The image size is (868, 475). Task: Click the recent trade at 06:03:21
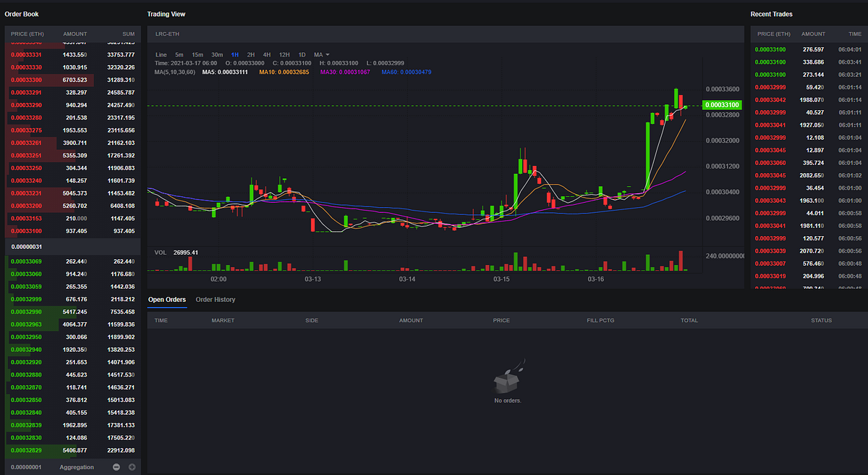coord(808,75)
